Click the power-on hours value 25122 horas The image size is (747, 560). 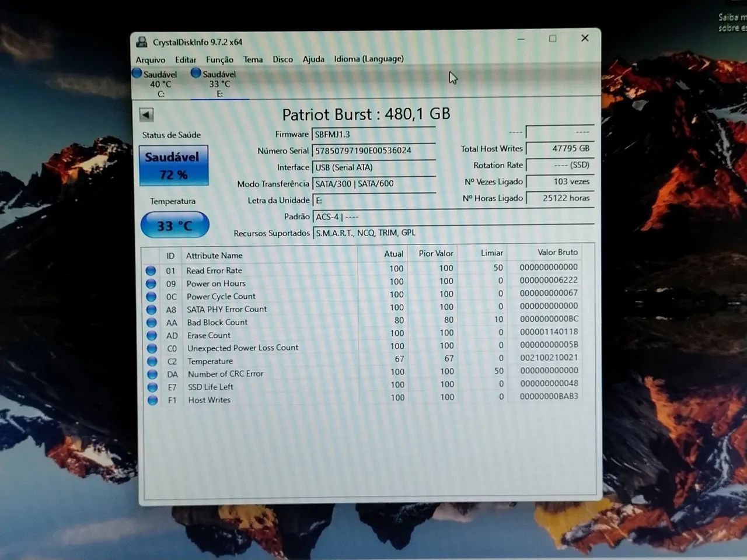pyautogui.click(x=560, y=198)
